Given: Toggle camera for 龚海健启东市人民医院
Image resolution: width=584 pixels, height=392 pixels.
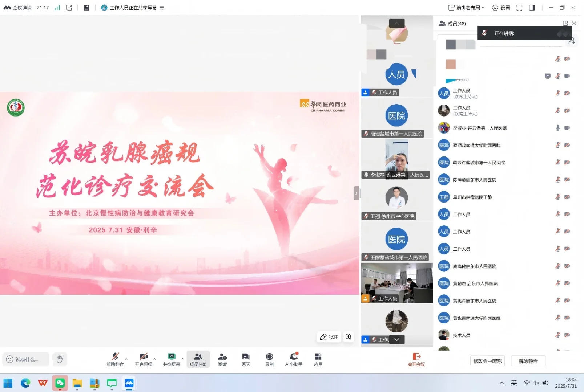Looking at the screenshot, I should [x=567, y=266].
